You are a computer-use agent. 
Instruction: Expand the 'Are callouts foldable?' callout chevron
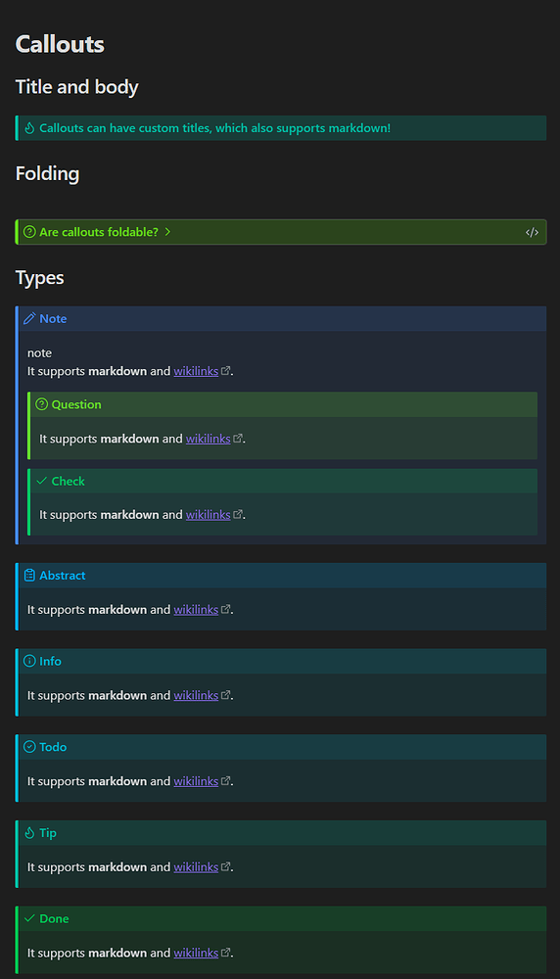tap(167, 232)
